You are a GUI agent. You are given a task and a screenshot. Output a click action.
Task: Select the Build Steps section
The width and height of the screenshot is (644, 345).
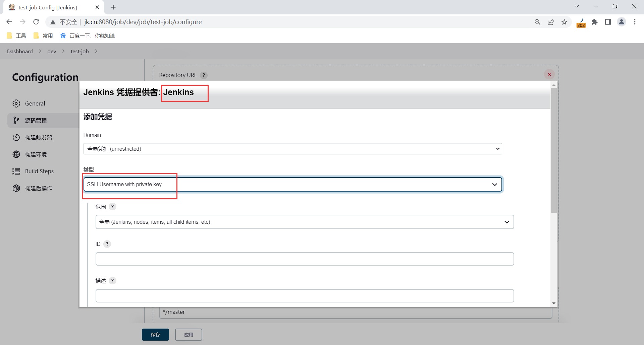[x=43, y=171]
